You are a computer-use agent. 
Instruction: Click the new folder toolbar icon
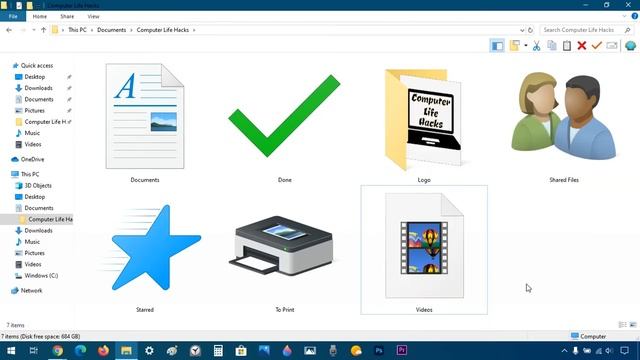point(515,45)
